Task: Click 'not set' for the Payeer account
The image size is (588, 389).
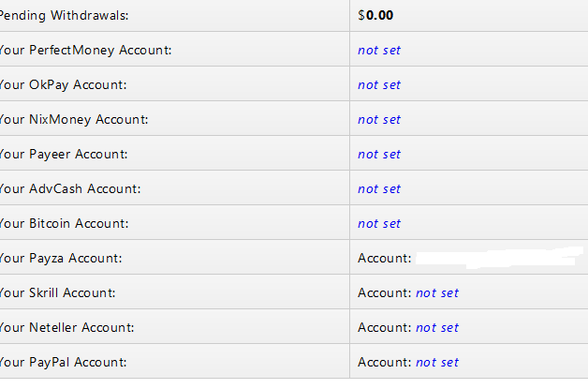Action: pos(379,155)
